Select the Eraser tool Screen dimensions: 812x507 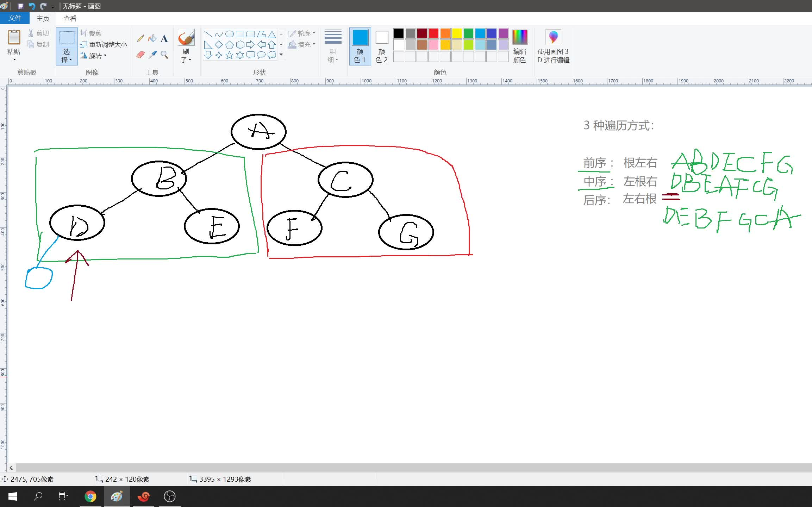tap(140, 55)
